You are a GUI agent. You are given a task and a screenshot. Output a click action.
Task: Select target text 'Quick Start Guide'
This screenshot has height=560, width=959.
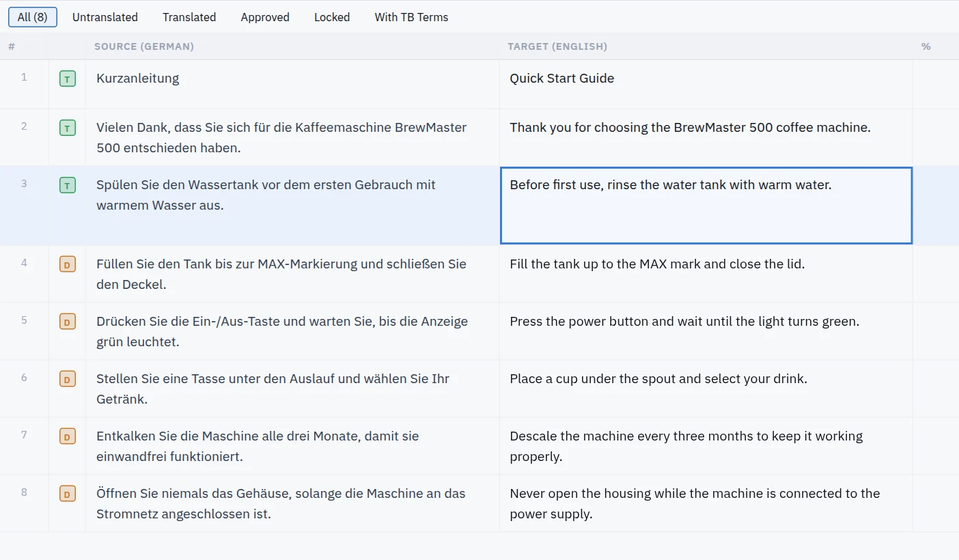(561, 79)
